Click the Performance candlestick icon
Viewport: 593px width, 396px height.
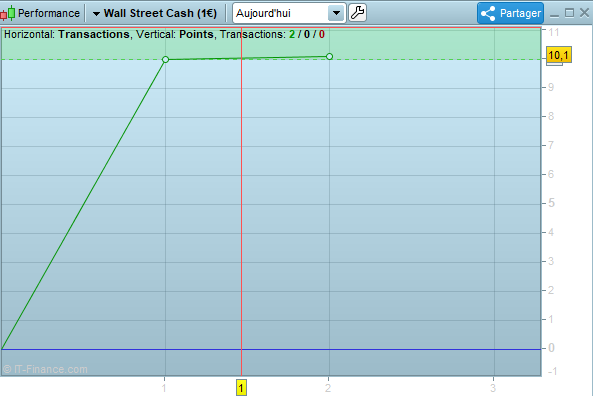[x=8, y=13]
